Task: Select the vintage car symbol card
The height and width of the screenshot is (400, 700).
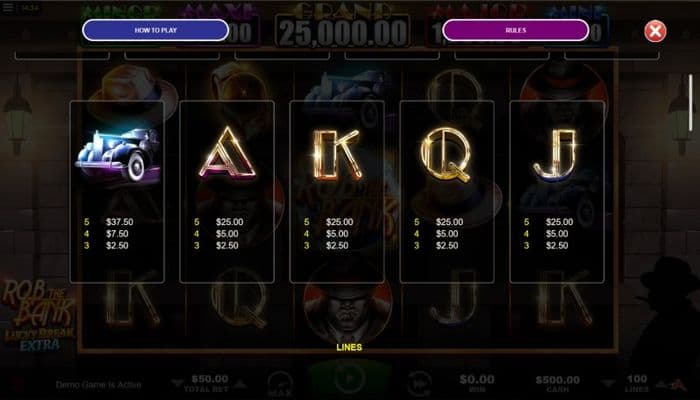Action: 117,192
